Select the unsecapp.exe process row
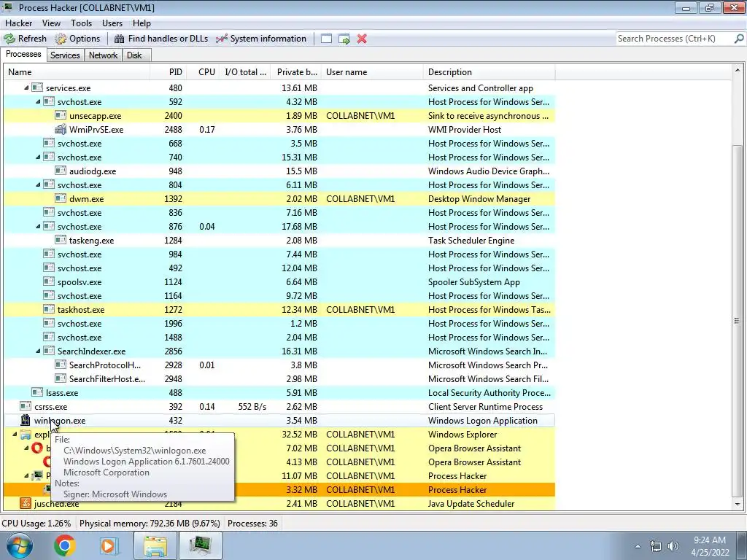This screenshot has height=560, width=747. [279, 116]
